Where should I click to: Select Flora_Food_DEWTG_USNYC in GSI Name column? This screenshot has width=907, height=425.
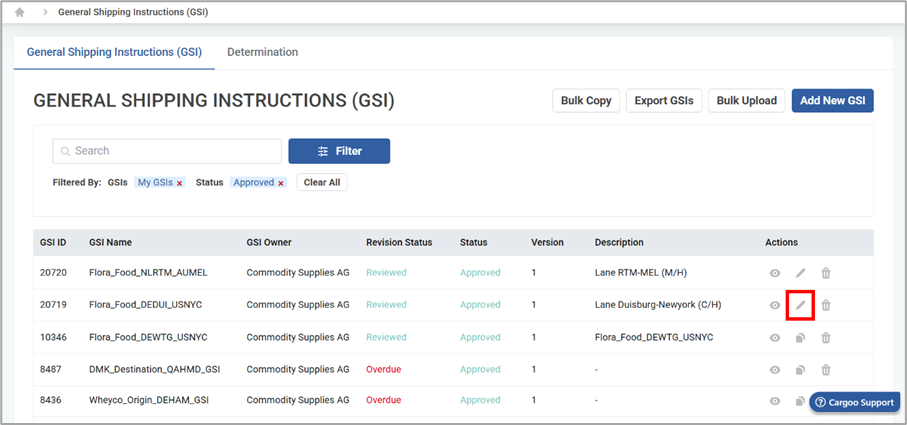[148, 337]
